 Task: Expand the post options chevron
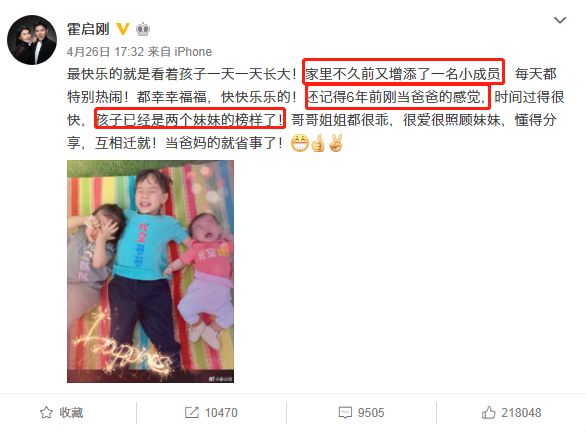pos(559,20)
